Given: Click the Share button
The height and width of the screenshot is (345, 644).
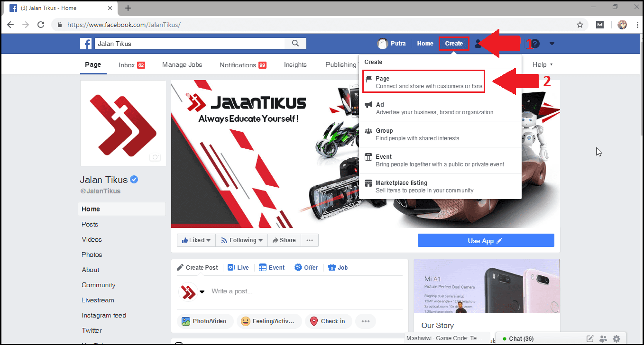Looking at the screenshot, I should pos(284,240).
